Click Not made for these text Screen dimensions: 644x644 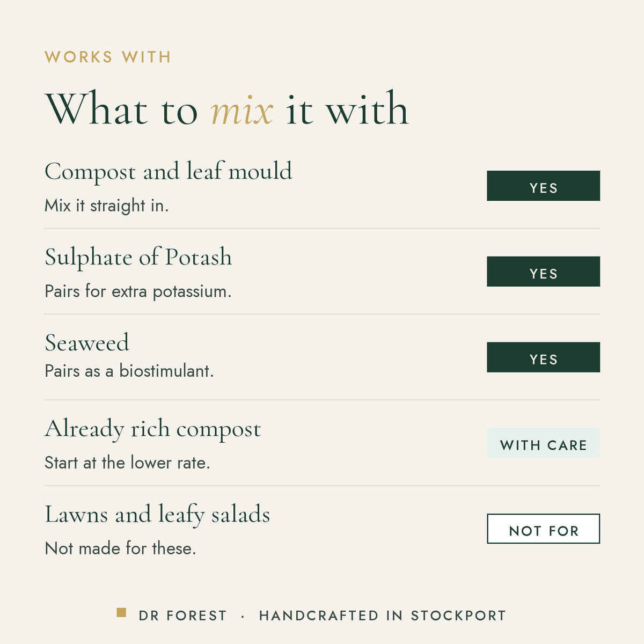coord(120,549)
